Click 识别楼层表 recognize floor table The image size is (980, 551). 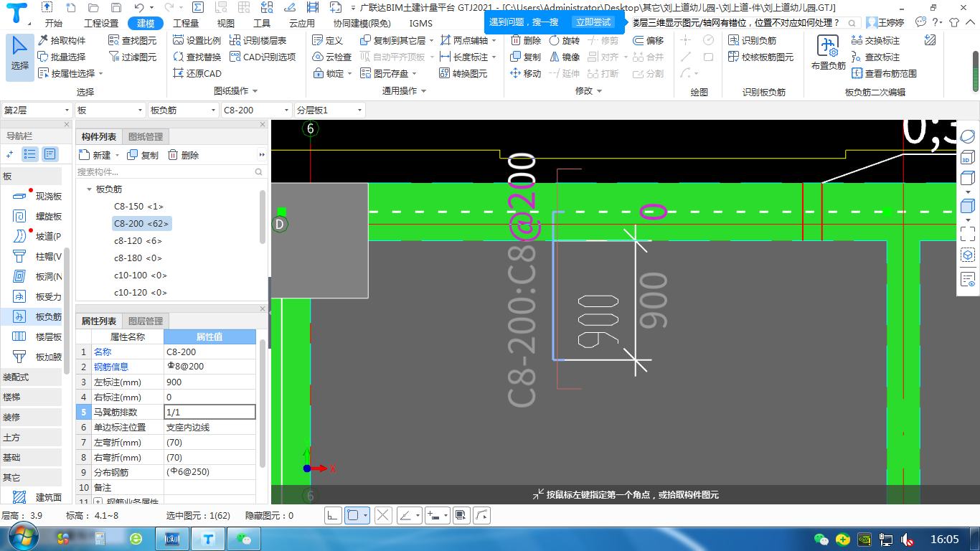point(258,40)
